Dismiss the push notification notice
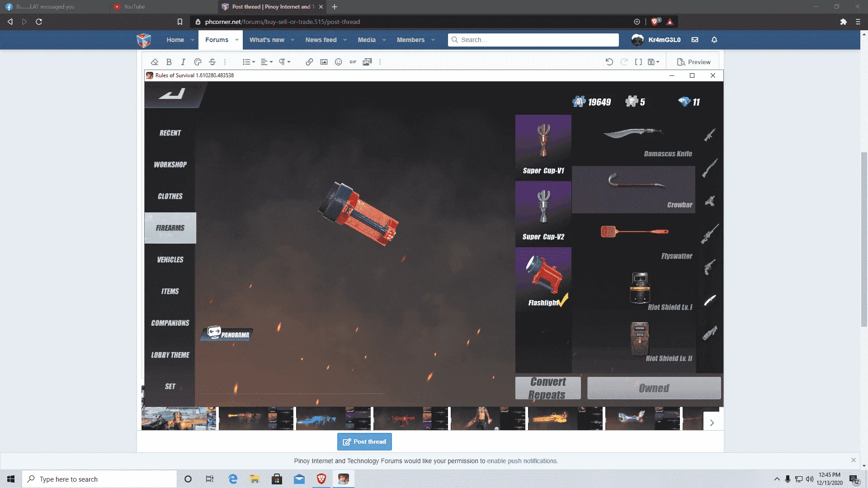This screenshot has height=488, width=868. click(854, 460)
